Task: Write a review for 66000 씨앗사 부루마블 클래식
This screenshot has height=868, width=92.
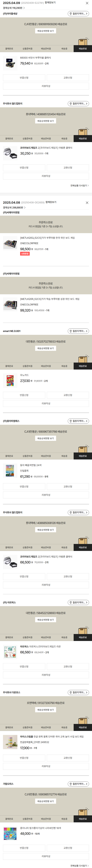Action: (46, 86)
